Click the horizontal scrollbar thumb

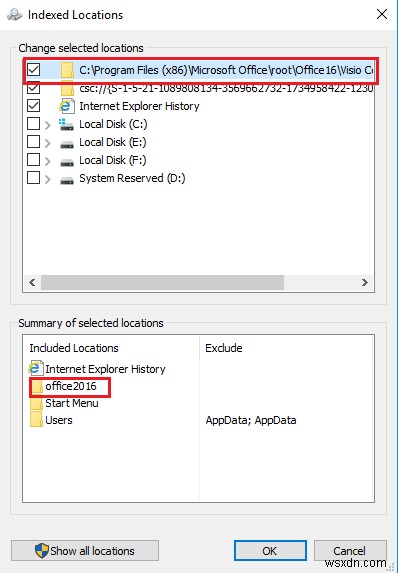coord(162,282)
